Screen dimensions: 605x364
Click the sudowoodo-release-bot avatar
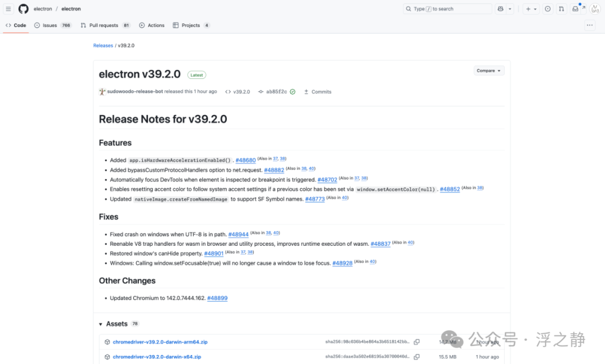click(x=103, y=92)
